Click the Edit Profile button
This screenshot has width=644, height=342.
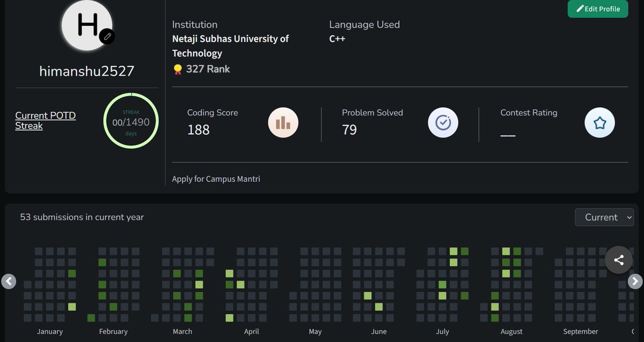click(x=598, y=9)
